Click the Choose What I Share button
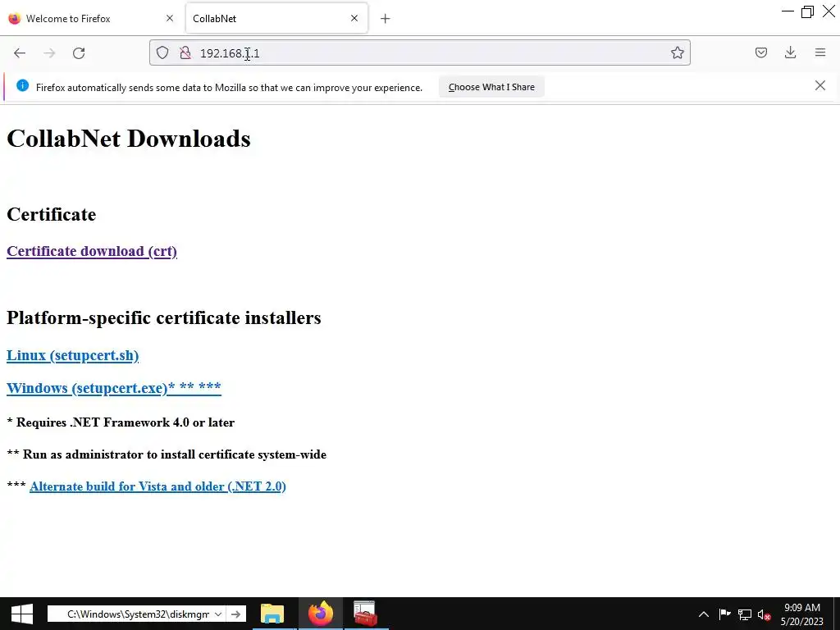 point(491,87)
